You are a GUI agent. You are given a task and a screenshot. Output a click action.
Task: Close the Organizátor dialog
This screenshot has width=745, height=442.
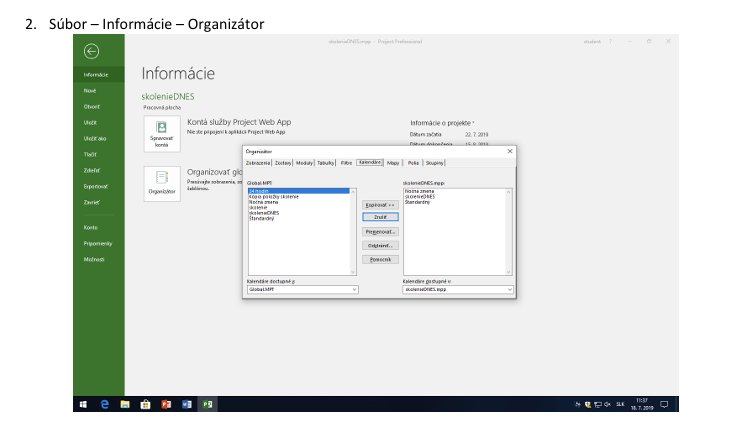pos(510,151)
